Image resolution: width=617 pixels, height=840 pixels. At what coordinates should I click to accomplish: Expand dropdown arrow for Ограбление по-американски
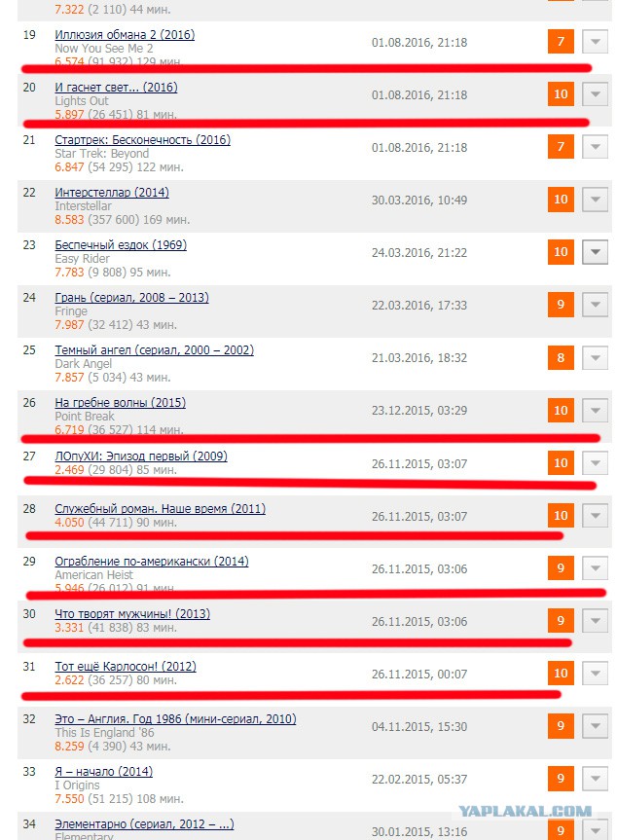tap(595, 567)
